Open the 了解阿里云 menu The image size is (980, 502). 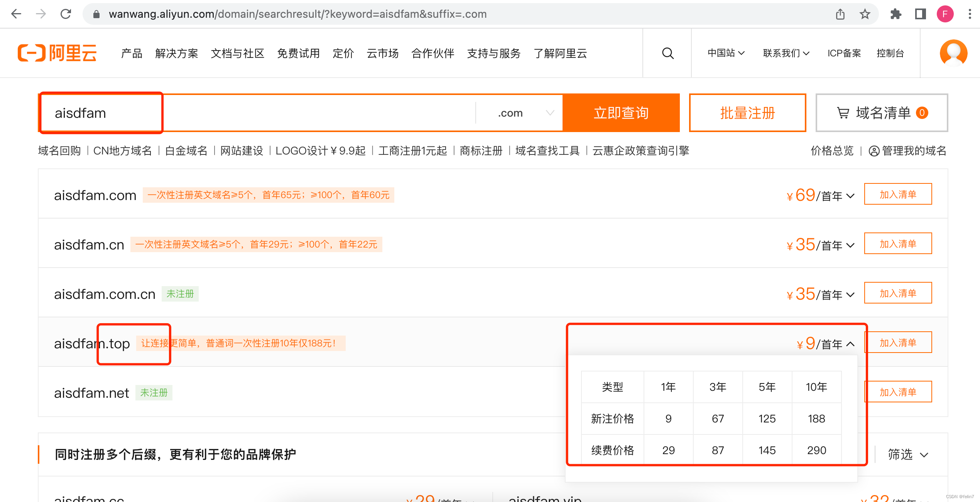click(x=560, y=53)
